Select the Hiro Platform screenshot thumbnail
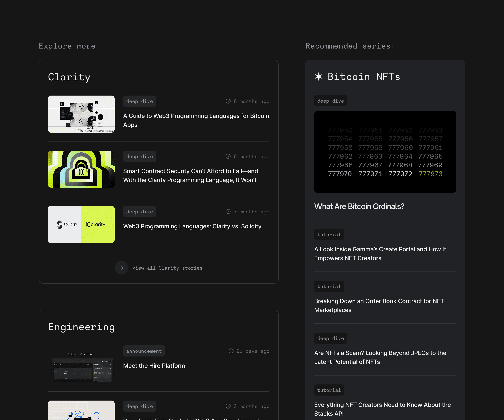Image resolution: width=504 pixels, height=420 pixels. point(81,364)
